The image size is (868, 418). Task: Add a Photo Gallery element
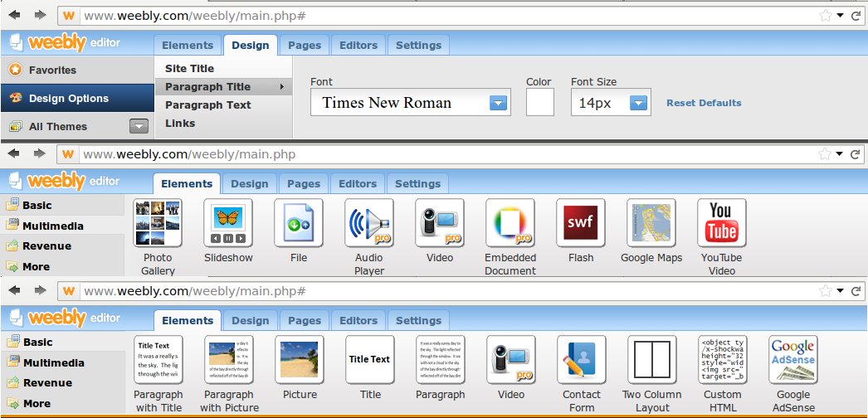(x=158, y=223)
